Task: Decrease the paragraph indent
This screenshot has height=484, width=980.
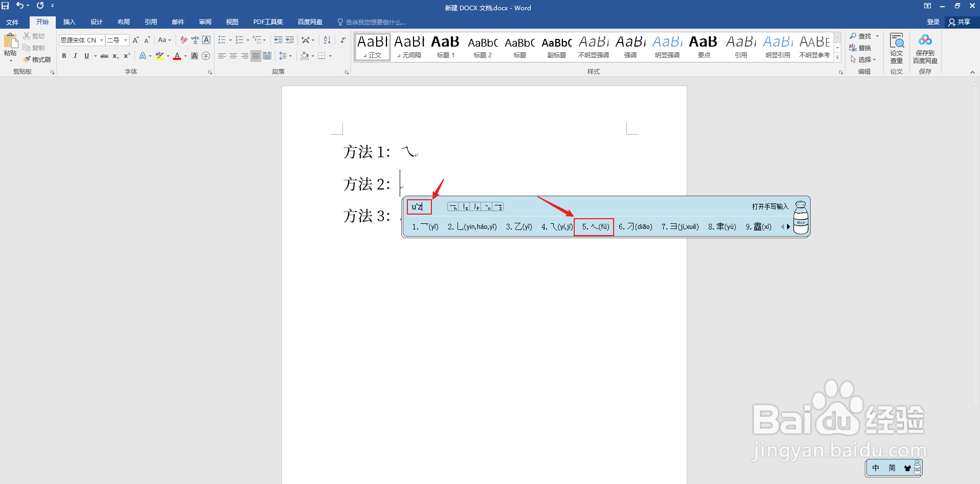Action: coord(278,40)
